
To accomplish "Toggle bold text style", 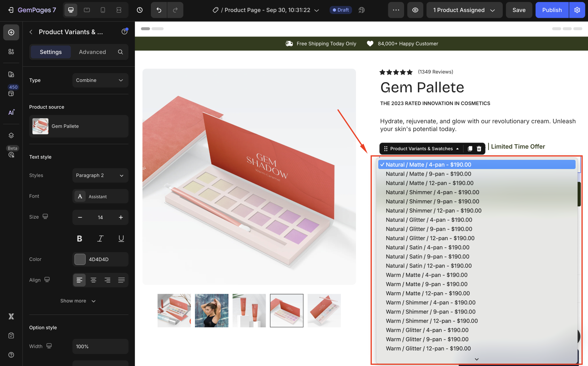I will point(79,239).
